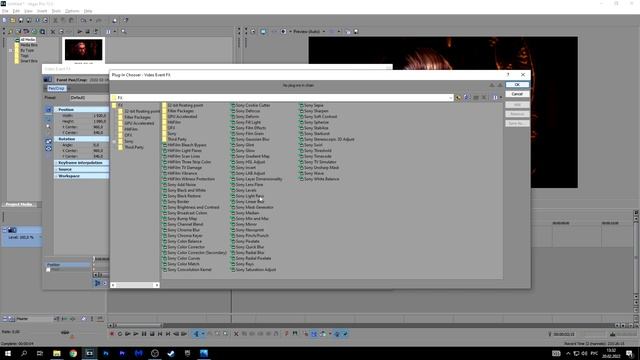Viewport: 640px width, 360px height.
Task: Select HitFilm Light Flares plug-in
Action: point(182,151)
